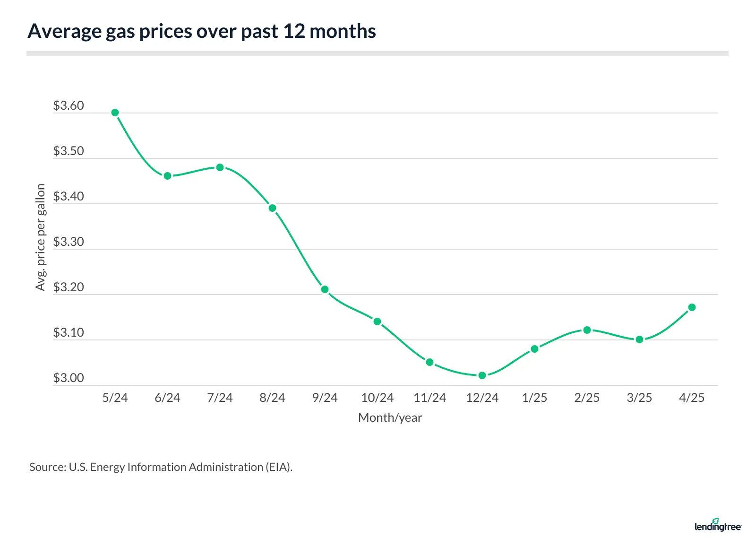
Task: Select the 2/25 data point dot
Action: [587, 330]
